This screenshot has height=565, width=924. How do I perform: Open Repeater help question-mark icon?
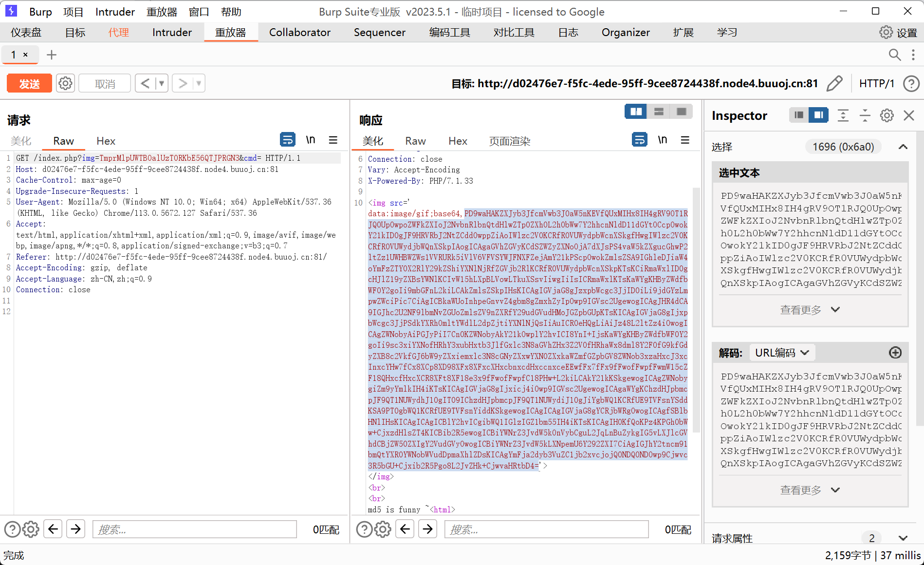click(x=911, y=83)
